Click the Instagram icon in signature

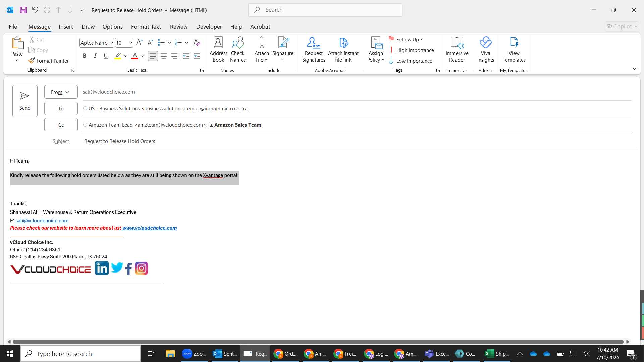141,268
